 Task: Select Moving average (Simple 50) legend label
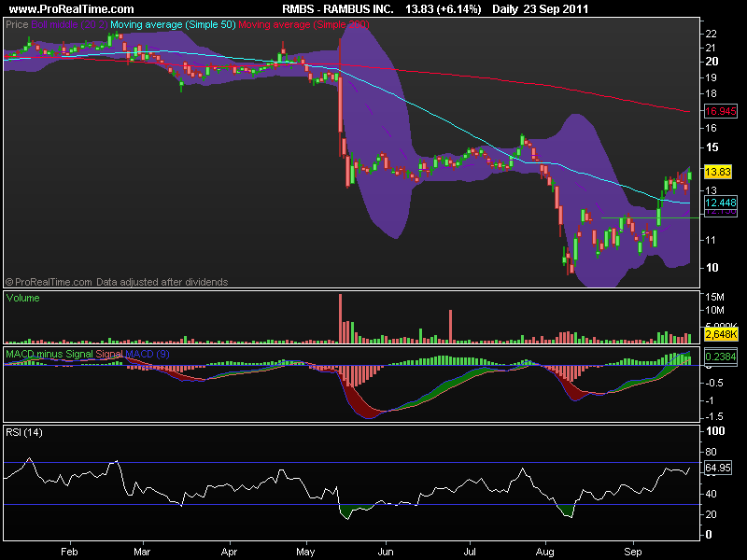[x=173, y=24]
